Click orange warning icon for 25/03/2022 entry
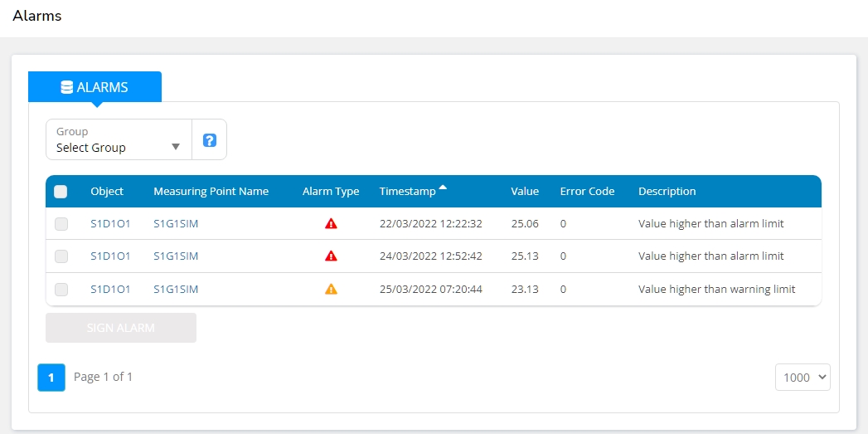 point(331,290)
